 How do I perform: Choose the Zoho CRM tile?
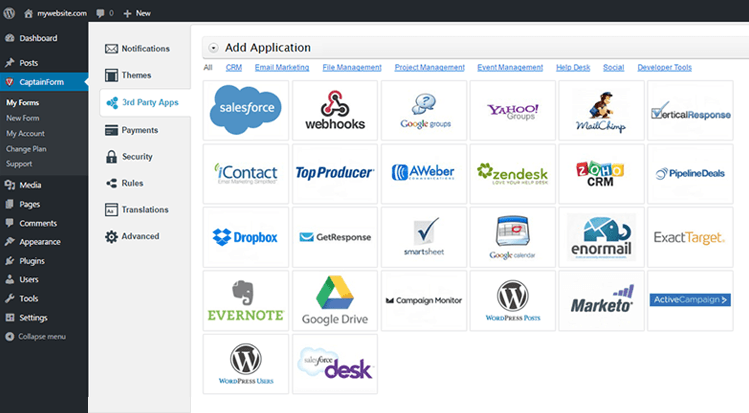coord(601,174)
